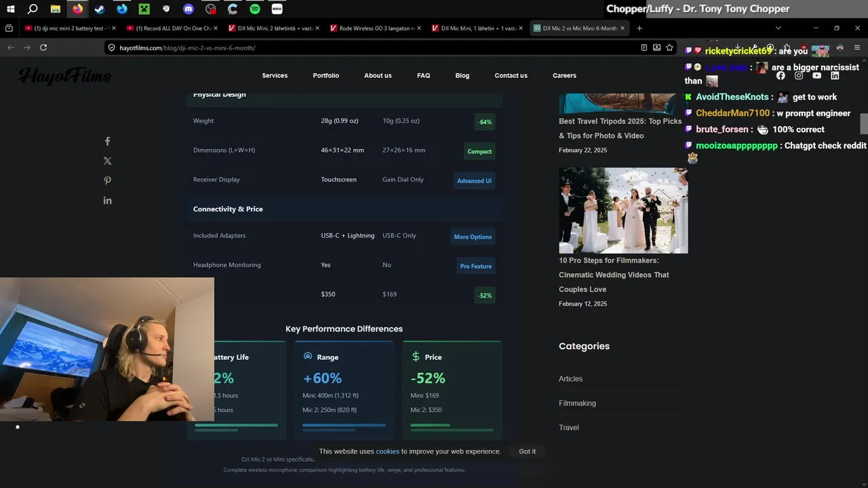The height and width of the screenshot is (488, 868).
Task: Open Firefox application hamburger menu
Action: 857,47
